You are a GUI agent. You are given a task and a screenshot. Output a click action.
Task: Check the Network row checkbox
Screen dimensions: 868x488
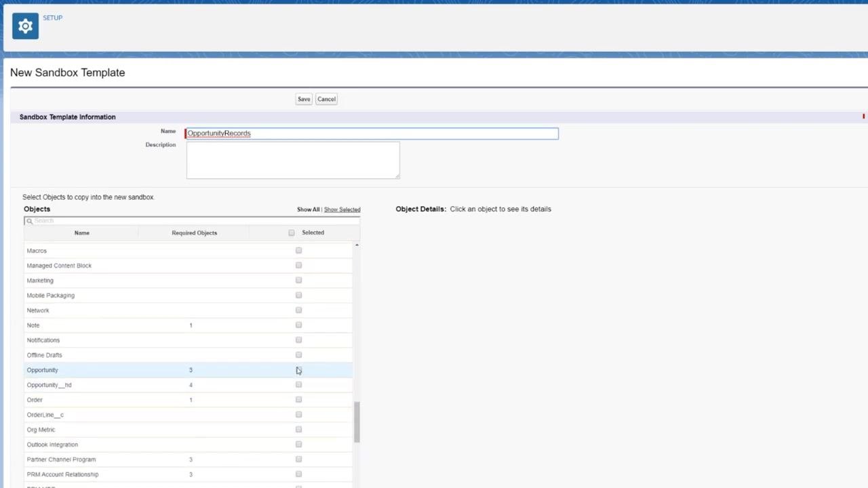(298, 310)
